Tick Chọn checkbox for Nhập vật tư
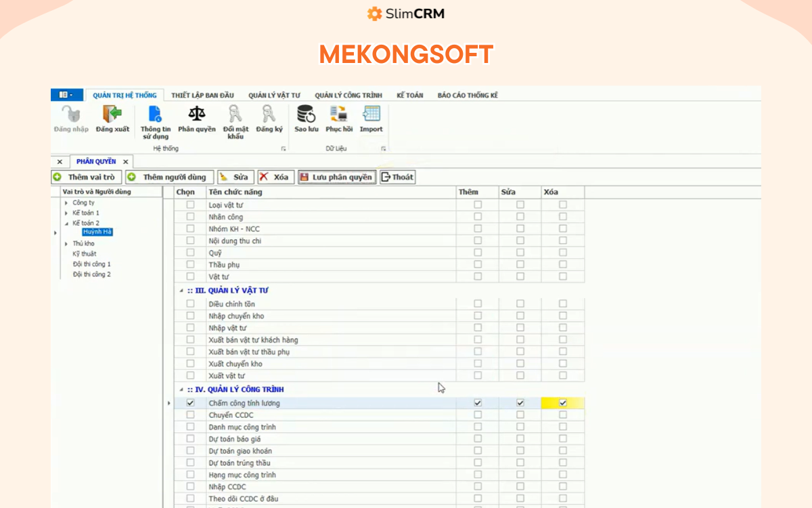 190,328
